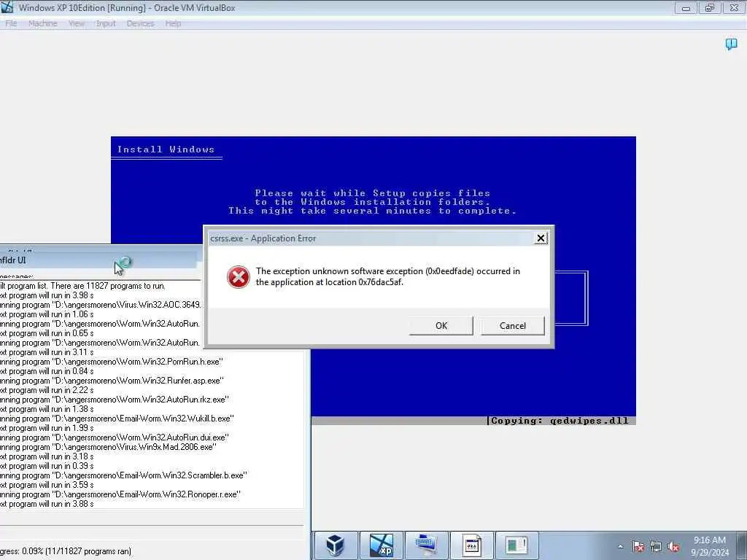747x560 pixels.
Task: Open the Help menu
Action: [173, 23]
